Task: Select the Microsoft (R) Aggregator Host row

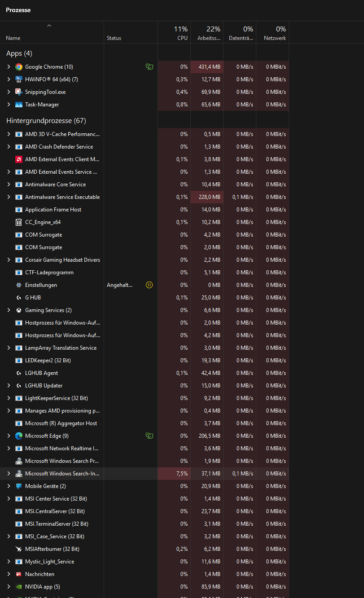Action: tap(145, 423)
